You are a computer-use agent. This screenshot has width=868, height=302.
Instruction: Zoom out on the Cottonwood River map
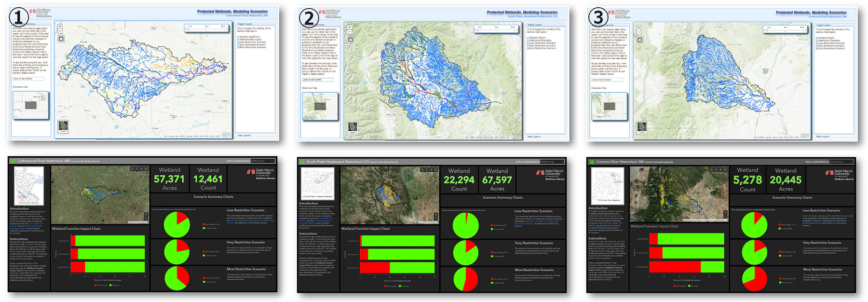pyautogui.click(x=60, y=32)
